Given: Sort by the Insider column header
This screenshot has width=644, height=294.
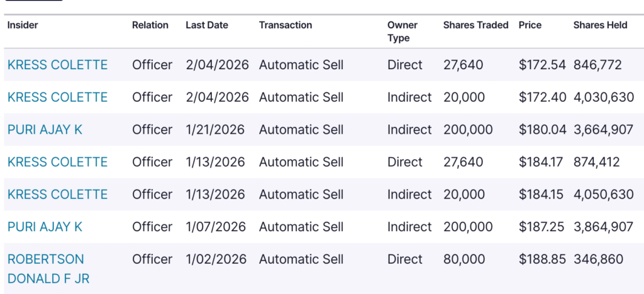Looking at the screenshot, I should pos(23,25).
